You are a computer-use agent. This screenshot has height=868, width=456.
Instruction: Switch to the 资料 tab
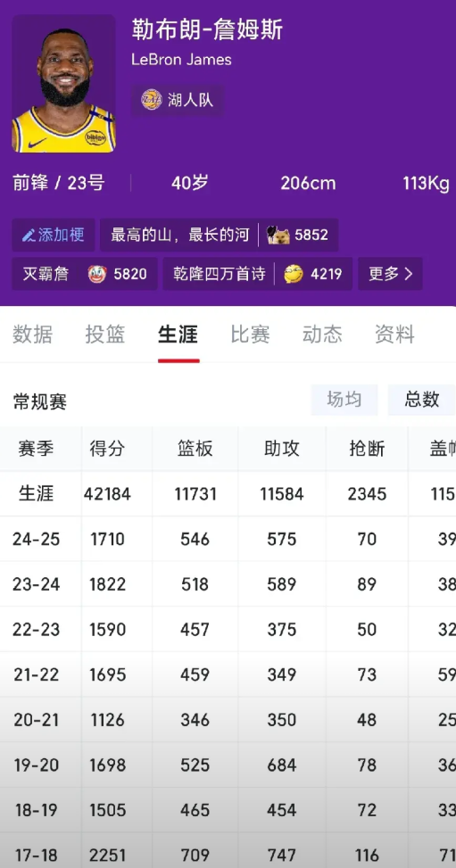click(394, 335)
